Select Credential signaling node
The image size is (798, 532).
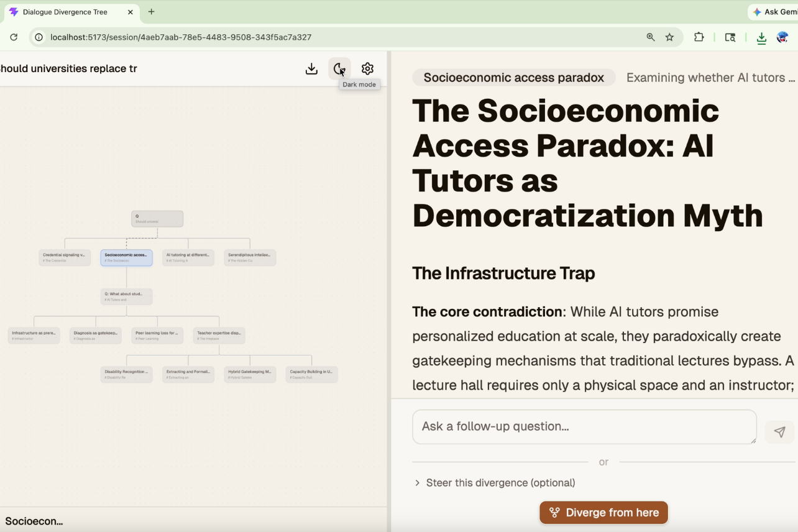point(65,257)
